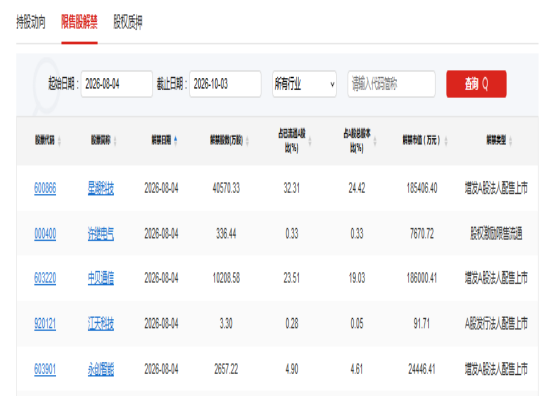Image resolution: width=553 pixels, height=397 pixels.
Task: Sort by unlock type column arrow
Action: tap(510, 141)
